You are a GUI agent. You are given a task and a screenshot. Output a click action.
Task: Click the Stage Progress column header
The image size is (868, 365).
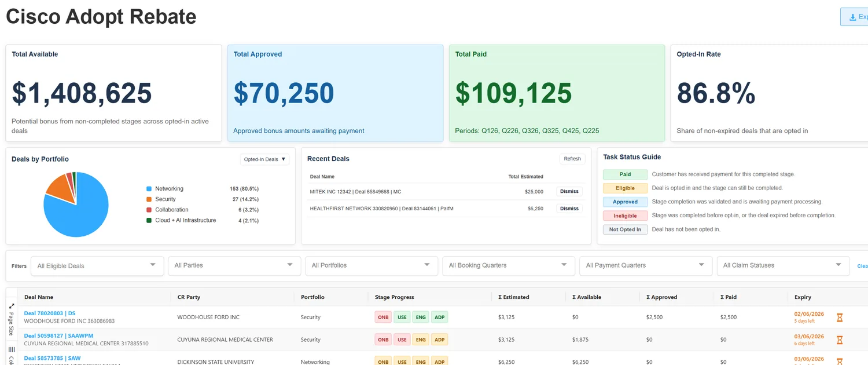[395, 297]
